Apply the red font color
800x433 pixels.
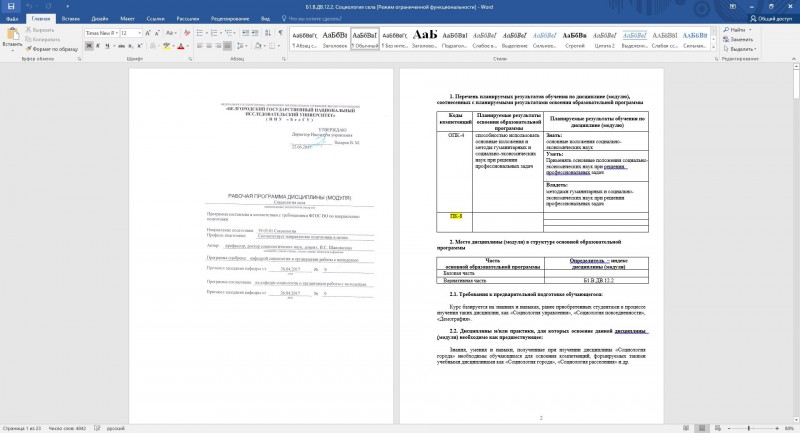coord(181,46)
